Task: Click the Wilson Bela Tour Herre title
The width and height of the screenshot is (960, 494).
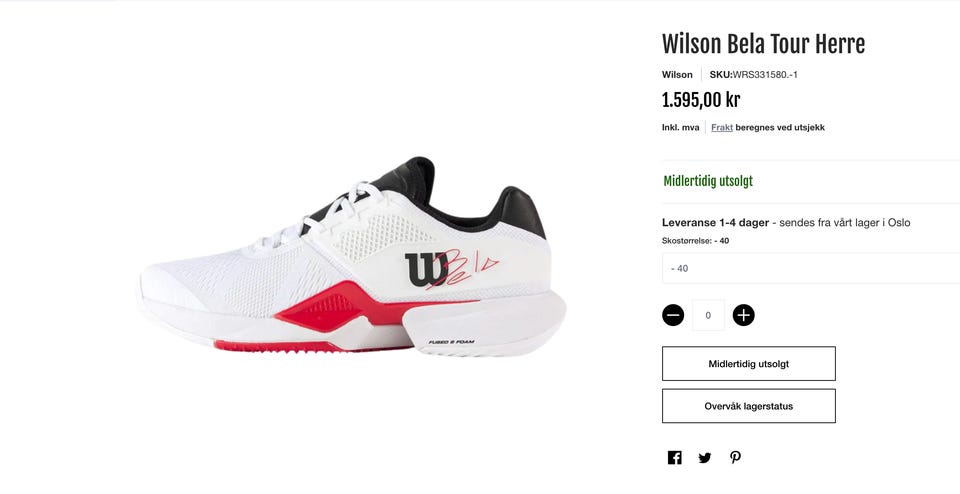Action: click(763, 44)
